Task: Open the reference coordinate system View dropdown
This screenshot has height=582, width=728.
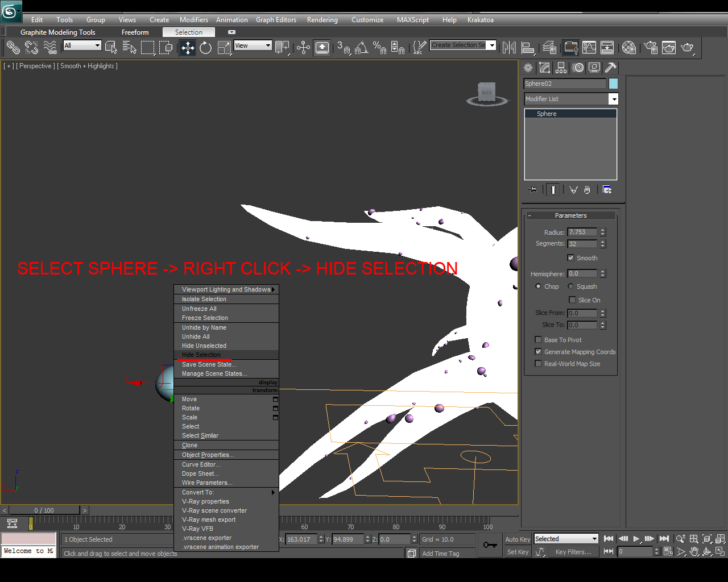Action: (x=253, y=45)
